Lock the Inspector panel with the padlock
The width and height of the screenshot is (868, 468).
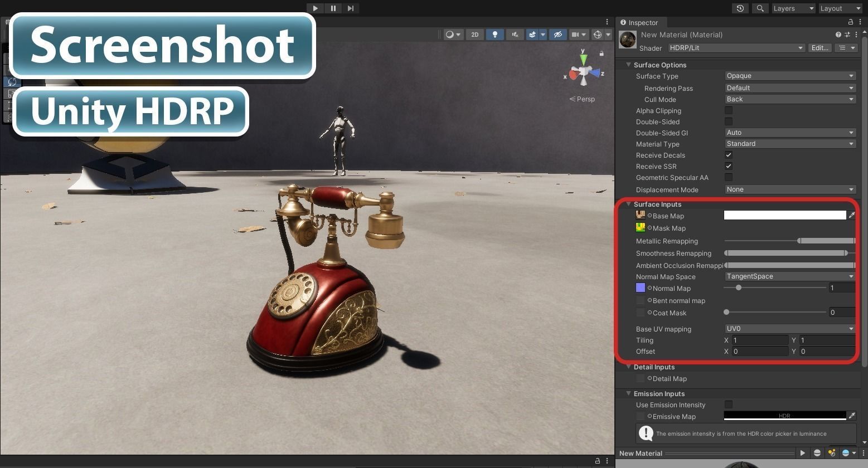(x=851, y=22)
